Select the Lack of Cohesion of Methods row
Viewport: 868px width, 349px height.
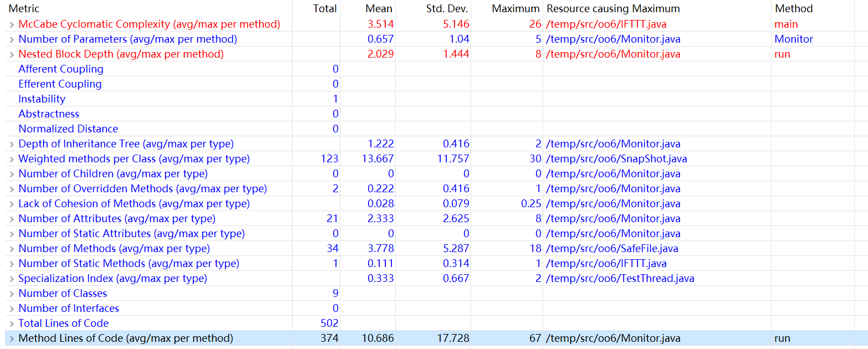coord(134,204)
